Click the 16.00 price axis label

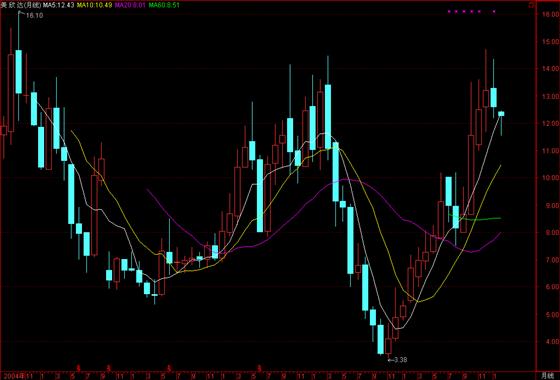click(x=549, y=14)
